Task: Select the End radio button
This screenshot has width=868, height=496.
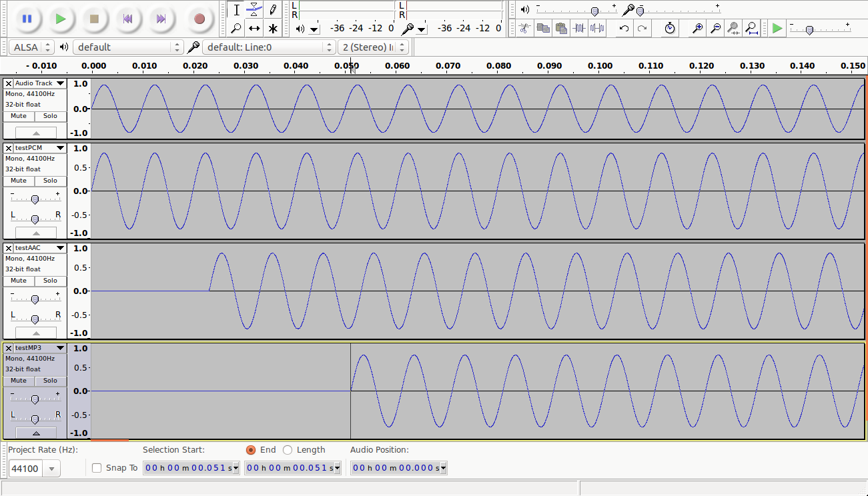Action: (251, 450)
